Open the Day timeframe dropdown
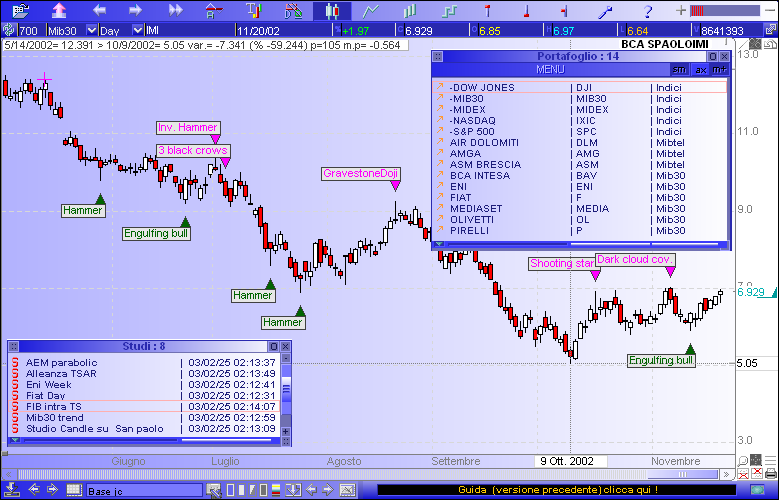 138,30
